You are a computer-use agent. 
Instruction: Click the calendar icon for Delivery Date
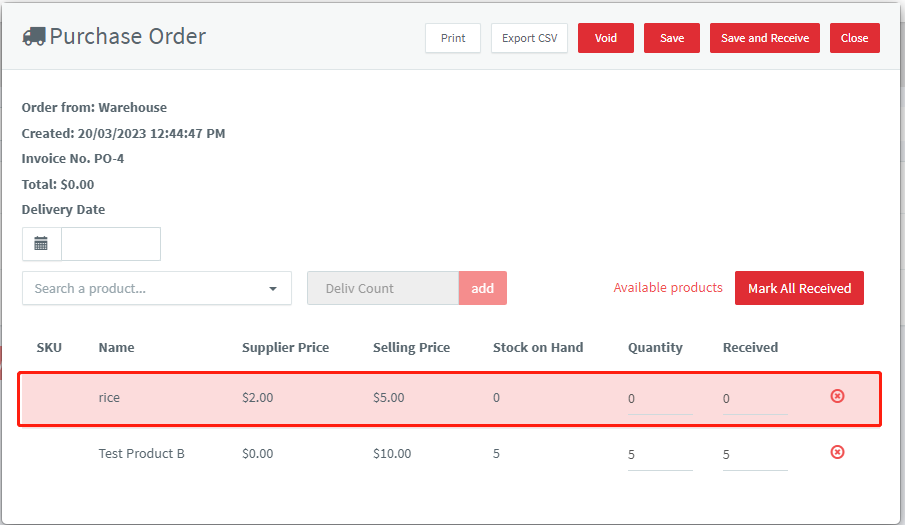click(41, 243)
